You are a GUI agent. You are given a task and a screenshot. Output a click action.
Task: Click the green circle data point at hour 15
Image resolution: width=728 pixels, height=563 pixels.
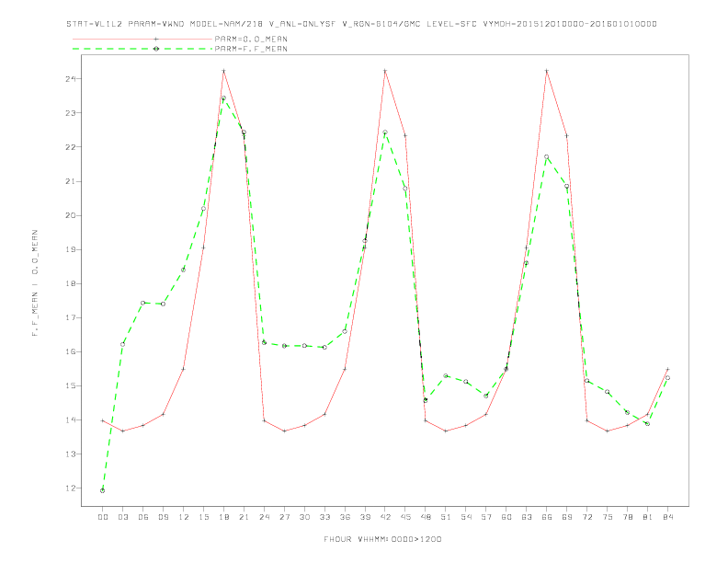[x=203, y=209]
